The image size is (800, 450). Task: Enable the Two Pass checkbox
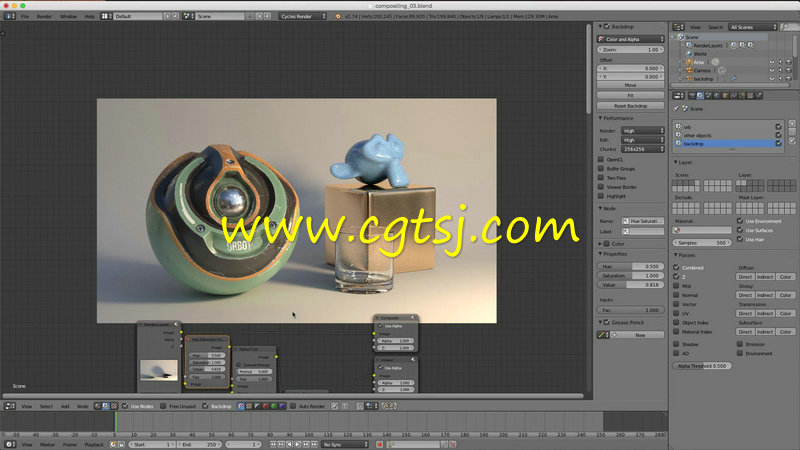[x=601, y=178]
